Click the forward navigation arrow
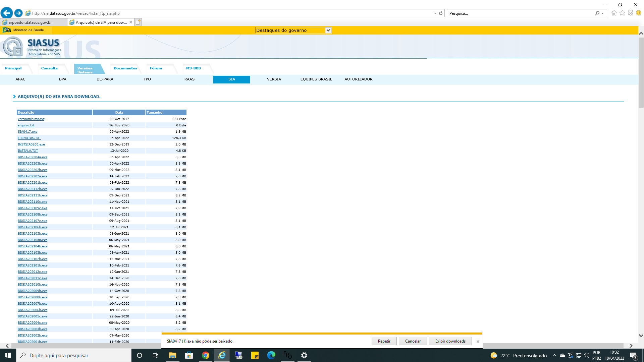The height and width of the screenshot is (362, 644). [18, 13]
